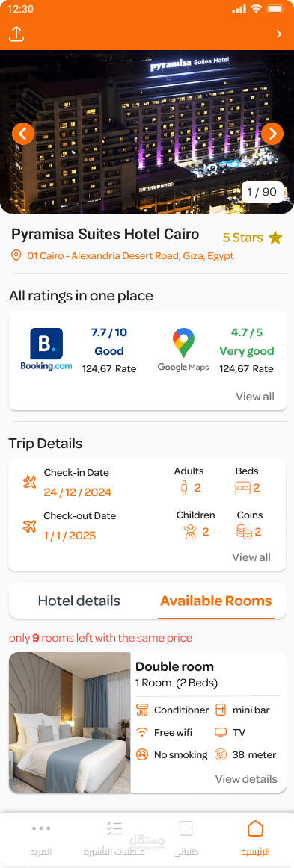294x868 pixels.
Task: Expand Trip Details with View all link
Action: pyautogui.click(x=251, y=557)
